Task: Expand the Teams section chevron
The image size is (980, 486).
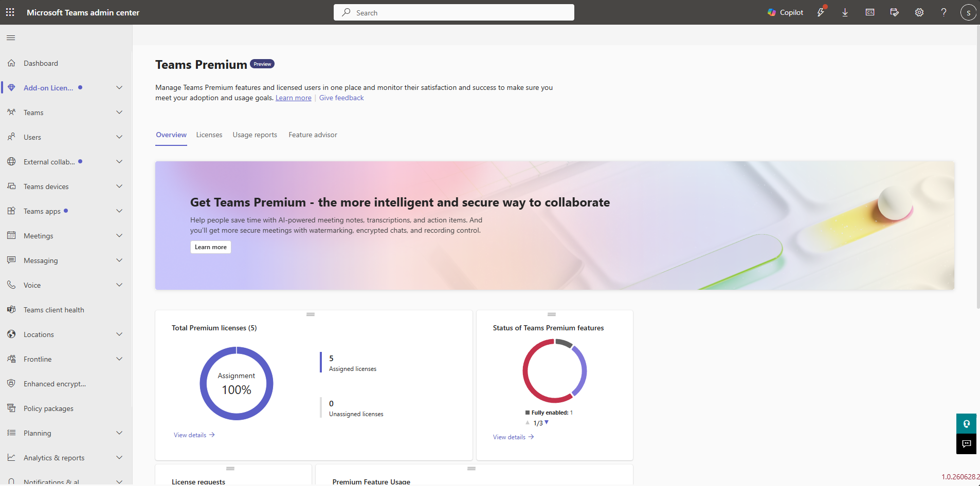Action: coord(119,113)
